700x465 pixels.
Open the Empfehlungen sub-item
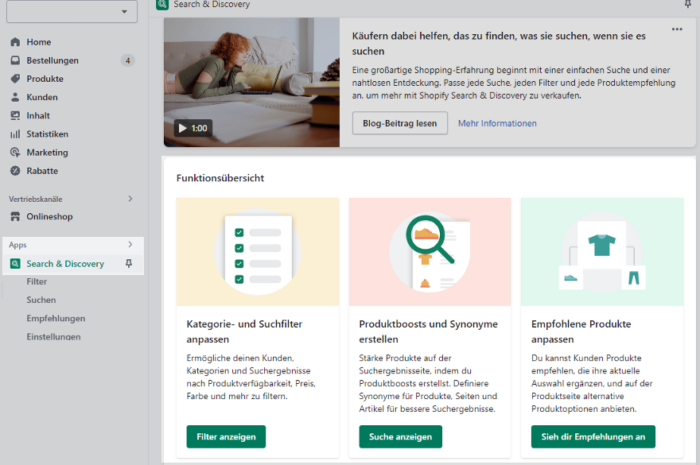pyautogui.click(x=56, y=318)
